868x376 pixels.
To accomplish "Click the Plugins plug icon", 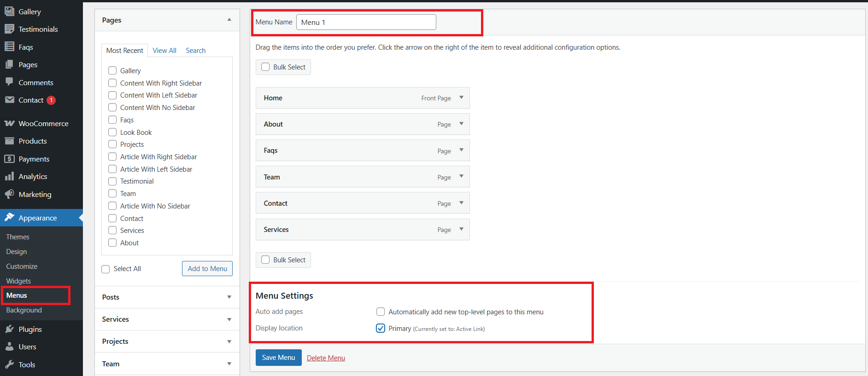I will pyautogui.click(x=9, y=329).
